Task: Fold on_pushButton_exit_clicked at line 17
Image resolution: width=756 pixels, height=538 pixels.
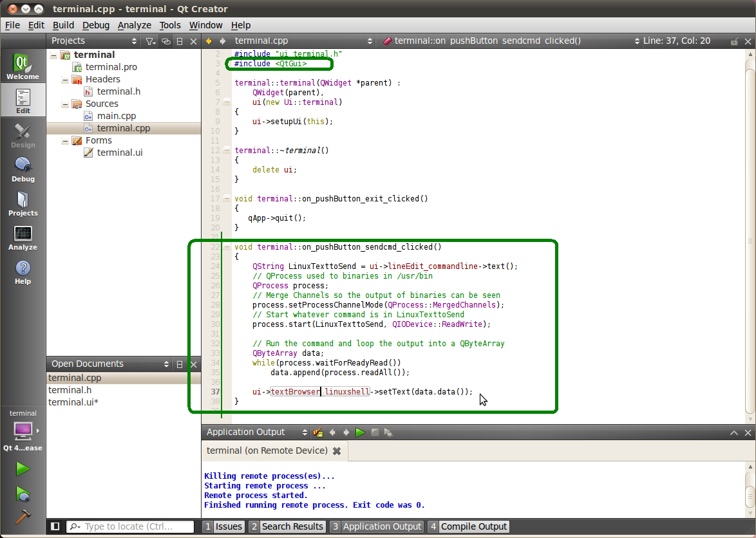Action: click(x=227, y=198)
